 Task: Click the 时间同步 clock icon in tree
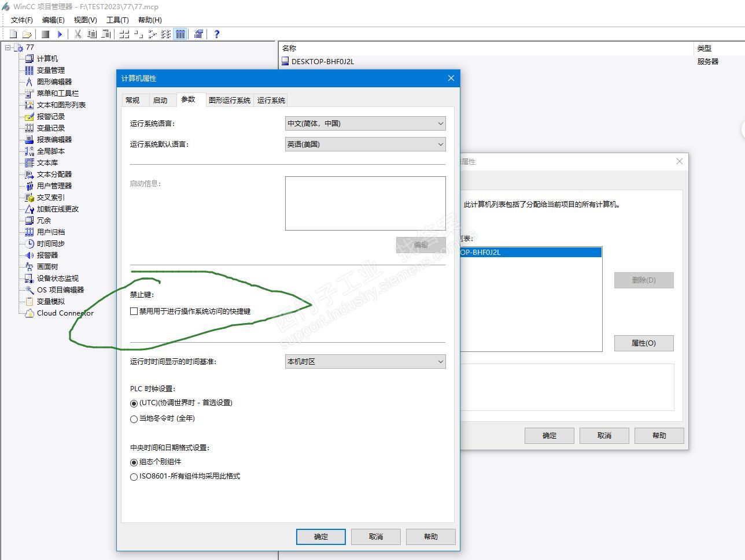(x=29, y=243)
